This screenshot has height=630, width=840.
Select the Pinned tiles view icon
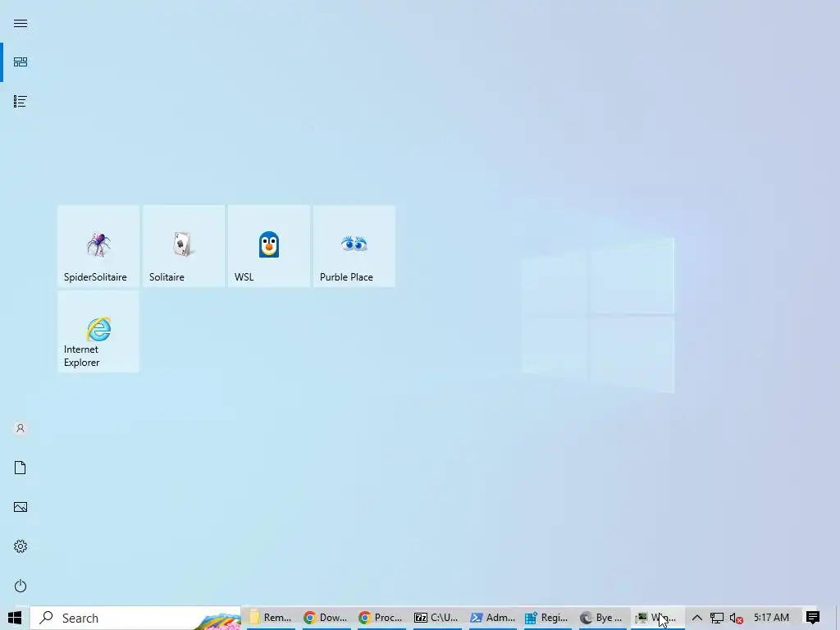coord(21,62)
